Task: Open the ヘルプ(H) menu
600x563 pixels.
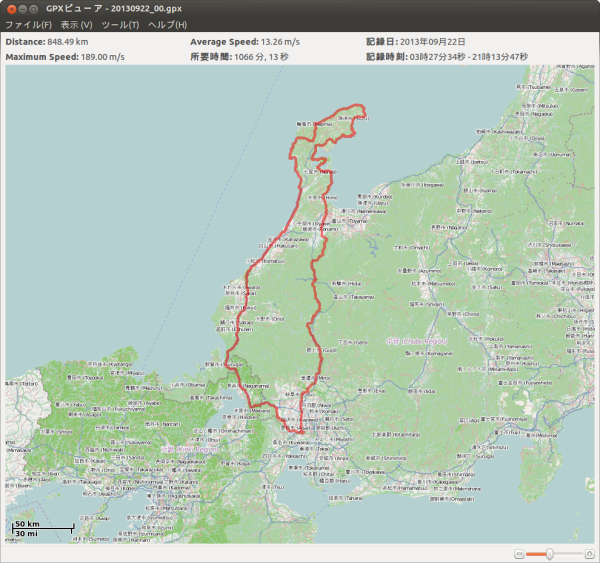Action: click(x=167, y=24)
